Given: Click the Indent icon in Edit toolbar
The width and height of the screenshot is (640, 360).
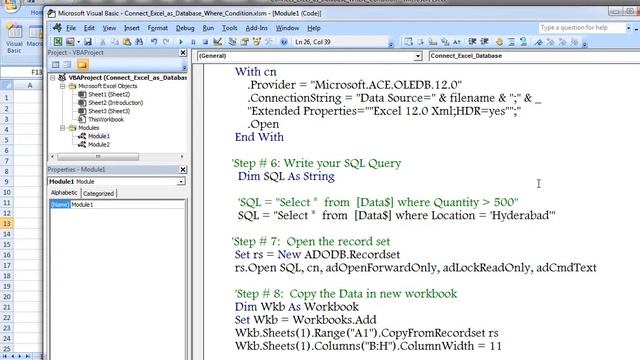Looking at the screenshot, I should [472, 42].
